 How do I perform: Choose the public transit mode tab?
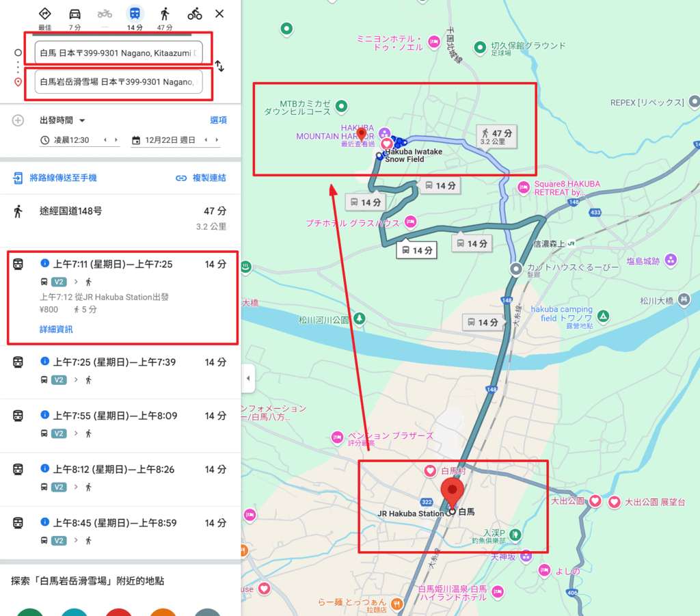[x=135, y=14]
